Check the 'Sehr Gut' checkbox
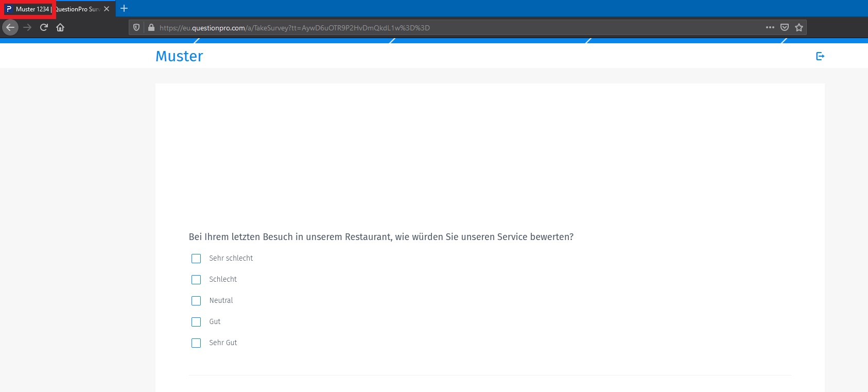 (196, 343)
